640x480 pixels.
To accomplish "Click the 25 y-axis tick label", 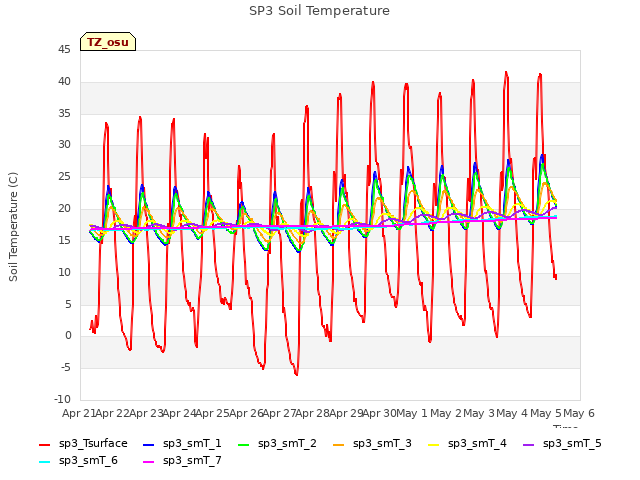I will pyautogui.click(x=64, y=177).
